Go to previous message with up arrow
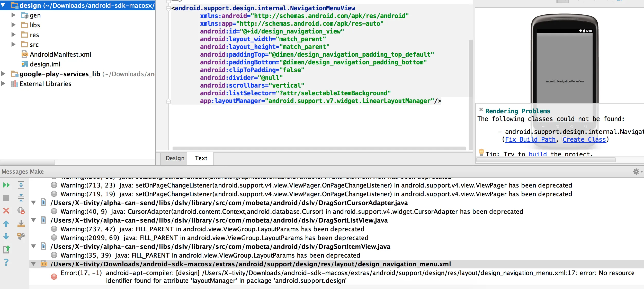The width and height of the screenshot is (644, 289). point(6,224)
